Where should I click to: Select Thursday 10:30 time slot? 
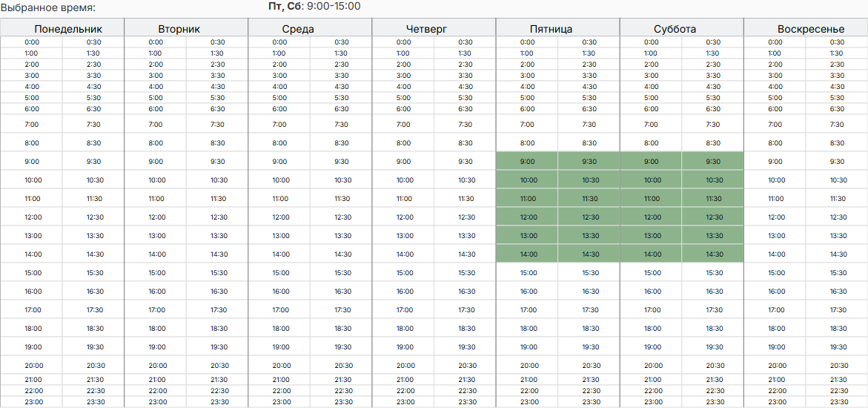point(465,180)
